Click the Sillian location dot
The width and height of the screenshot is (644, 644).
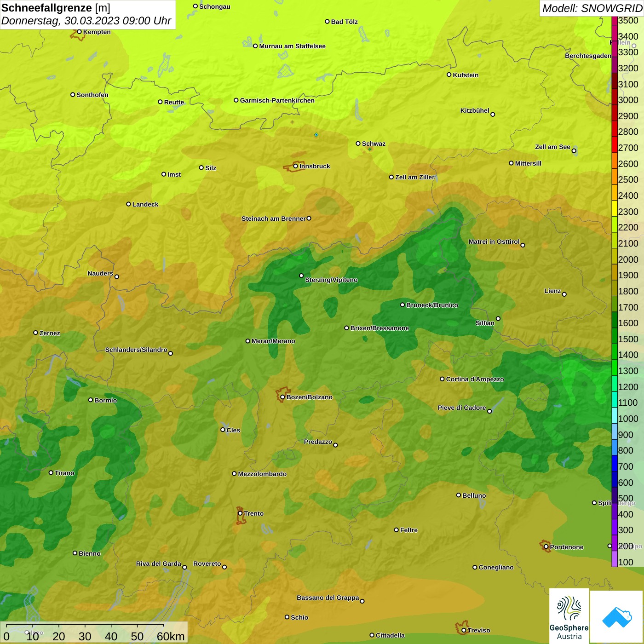coord(498,318)
